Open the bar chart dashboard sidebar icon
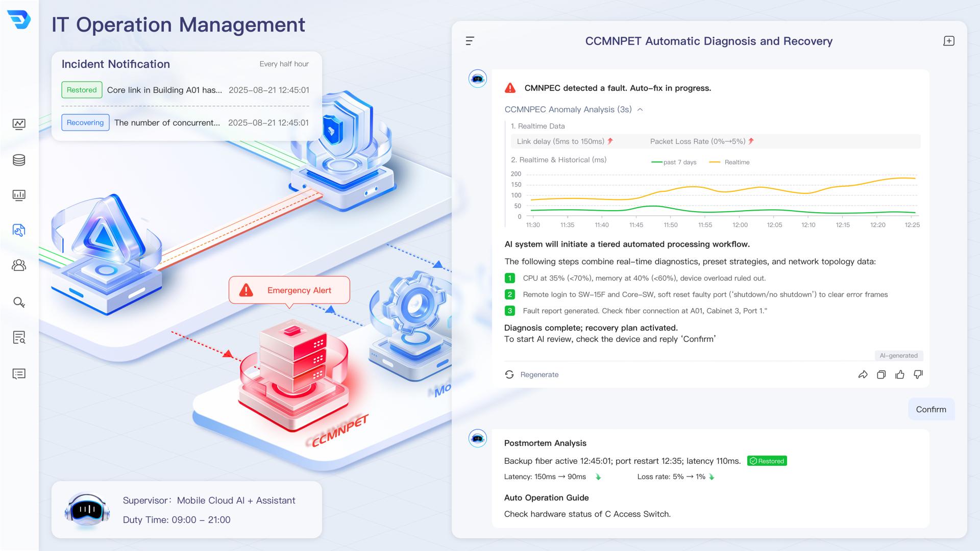Image resolution: width=980 pixels, height=551 pixels. (x=19, y=195)
